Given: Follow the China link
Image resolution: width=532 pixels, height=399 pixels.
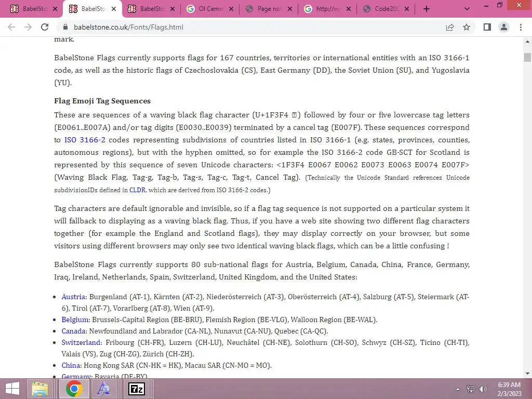Looking at the screenshot, I should [x=71, y=365].
